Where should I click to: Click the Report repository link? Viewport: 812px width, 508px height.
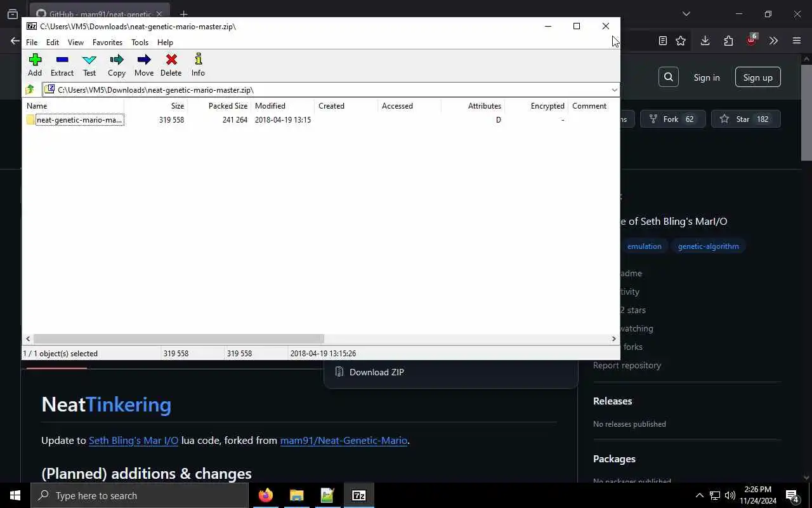[x=627, y=365]
